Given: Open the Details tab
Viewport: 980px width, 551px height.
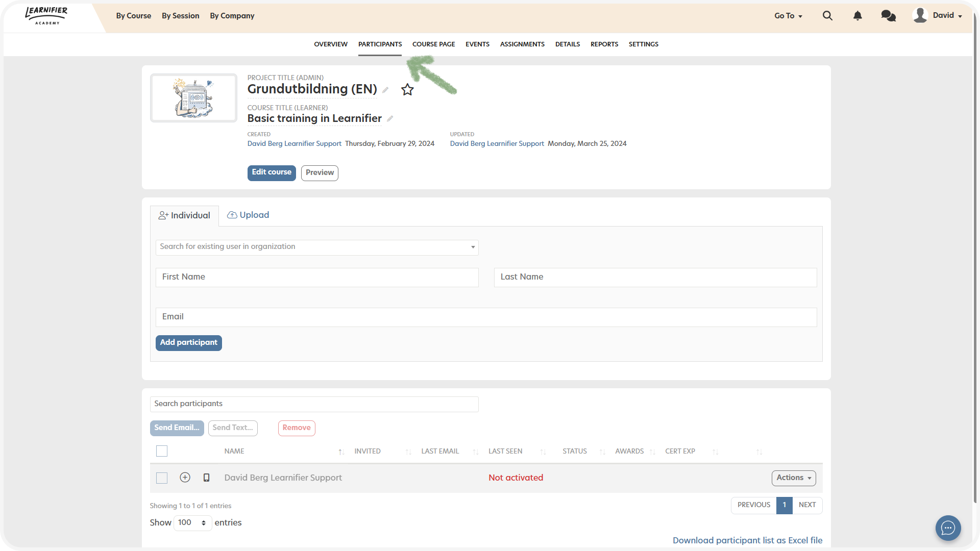Looking at the screenshot, I should pos(568,44).
